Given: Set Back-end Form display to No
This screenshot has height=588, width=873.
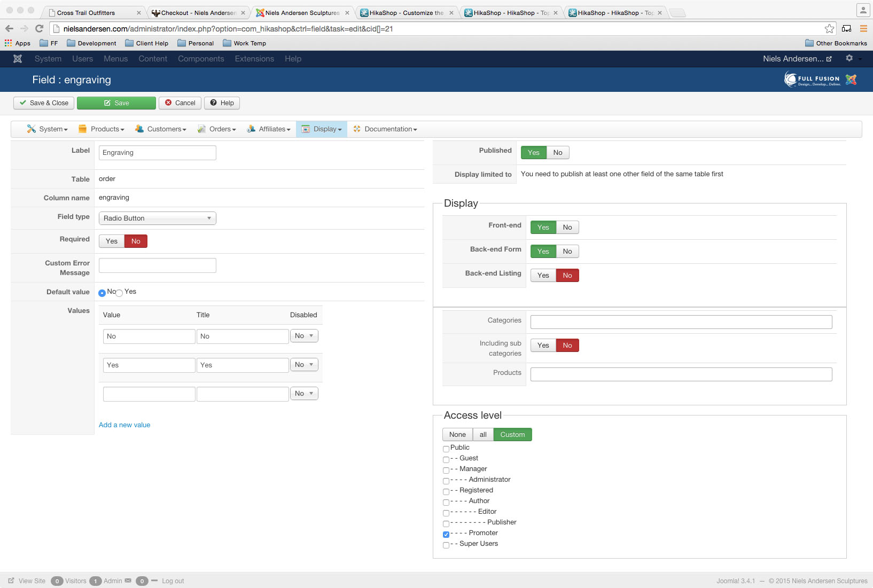Looking at the screenshot, I should 567,252.
